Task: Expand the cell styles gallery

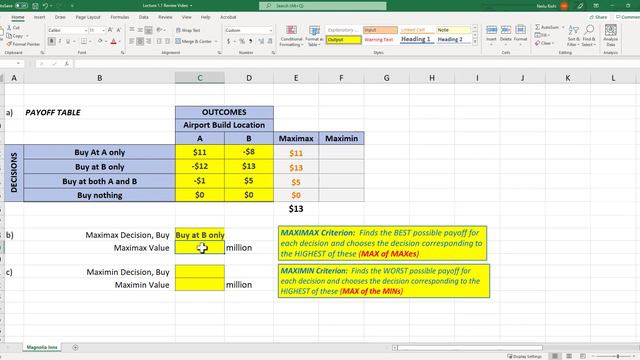Action: pyautogui.click(x=475, y=42)
